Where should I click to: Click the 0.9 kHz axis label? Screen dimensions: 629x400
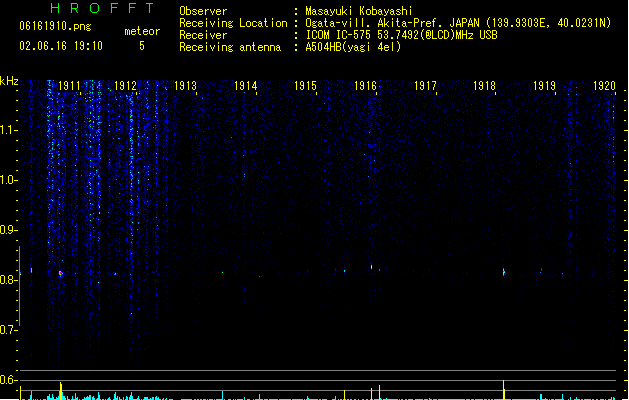(x=8, y=230)
